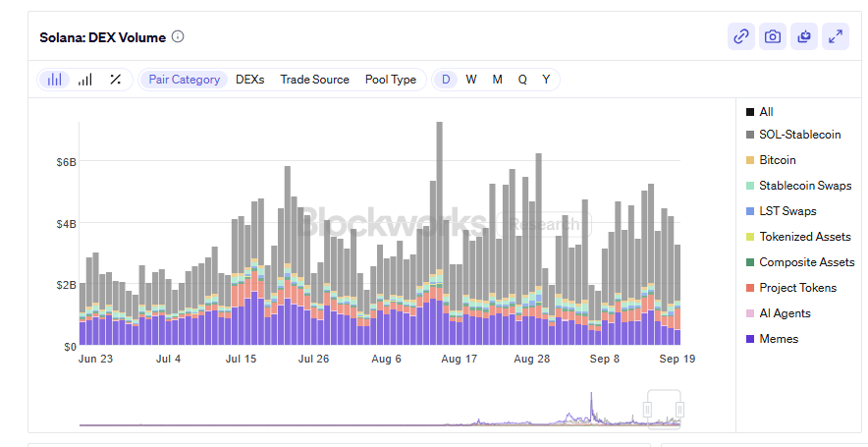
Task: Toggle SOL-Stablecoin series in legend
Action: point(793,135)
